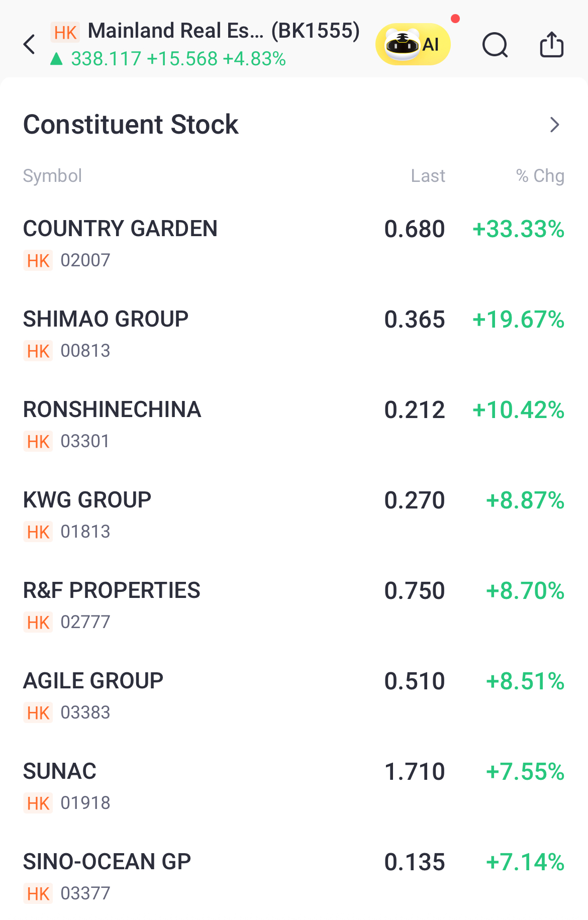Expand Constituent Stock list via chevron
Screen dimensions: 588x920
coord(554,125)
